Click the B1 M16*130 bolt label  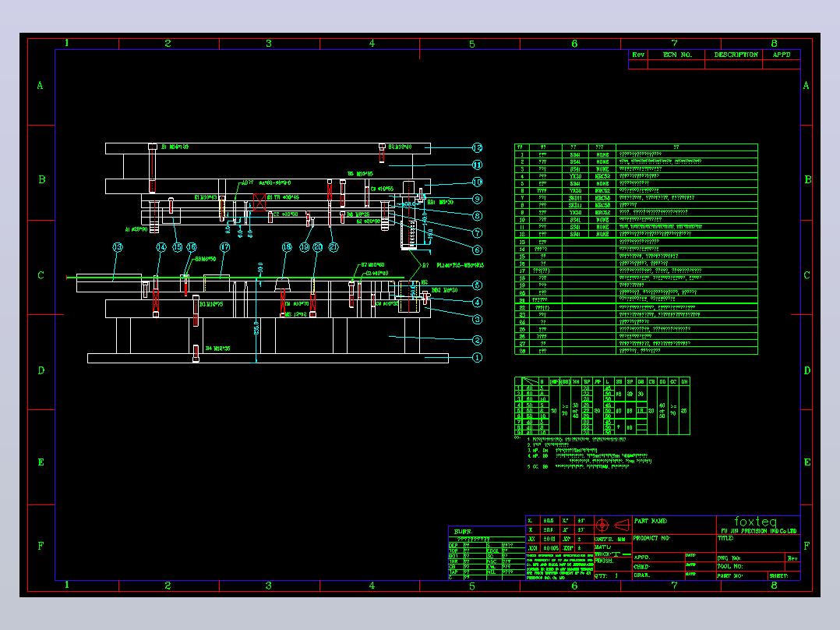tap(175, 147)
